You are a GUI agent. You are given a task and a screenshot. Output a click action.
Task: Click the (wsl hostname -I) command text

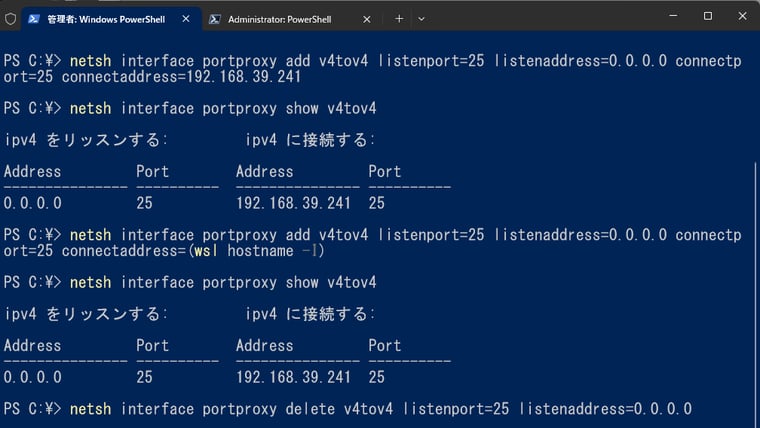[256, 251]
